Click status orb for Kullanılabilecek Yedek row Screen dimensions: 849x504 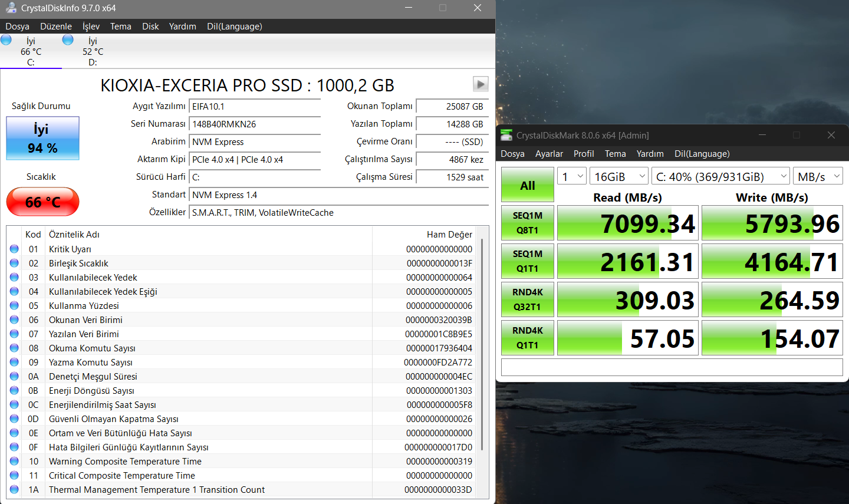pos(14,277)
